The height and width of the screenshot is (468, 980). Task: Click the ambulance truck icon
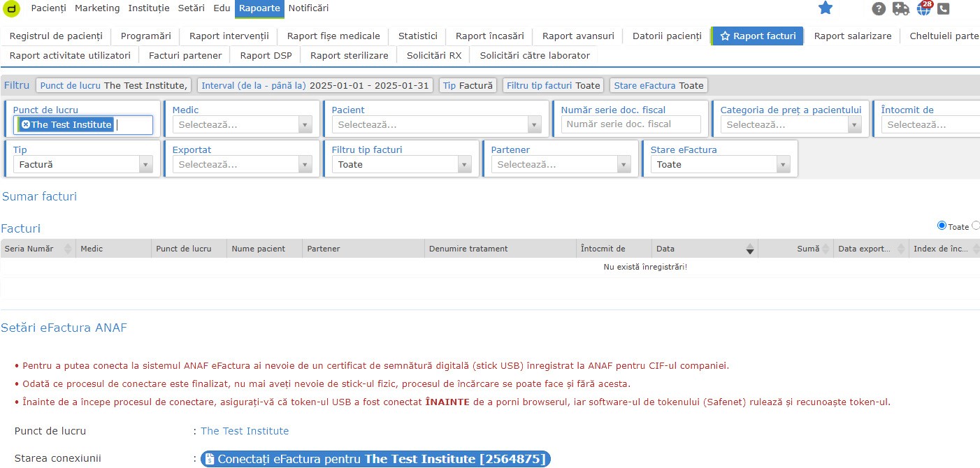[x=901, y=8]
